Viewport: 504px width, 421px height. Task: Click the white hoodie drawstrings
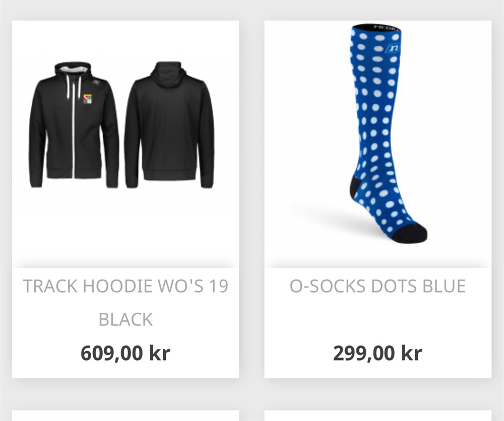tap(73, 86)
